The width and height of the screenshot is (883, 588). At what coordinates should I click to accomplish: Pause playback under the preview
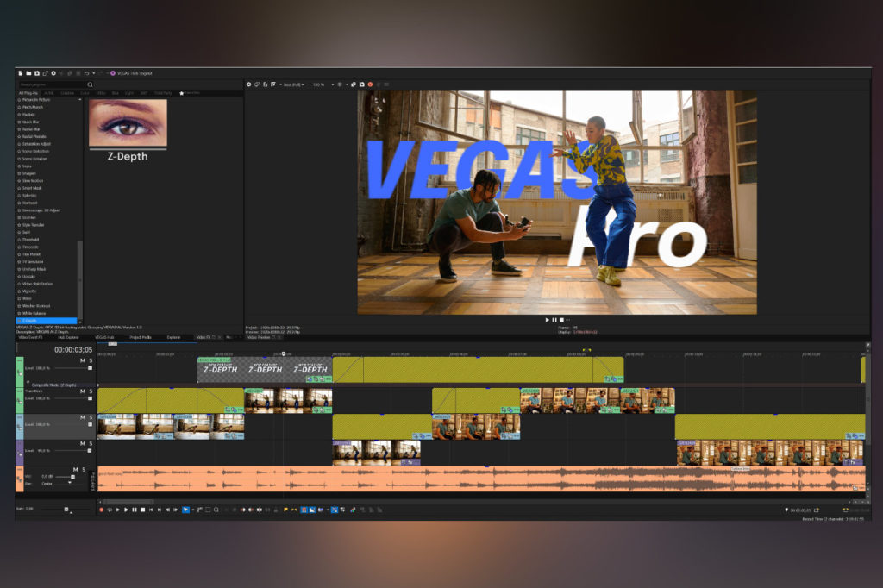pyautogui.click(x=554, y=320)
